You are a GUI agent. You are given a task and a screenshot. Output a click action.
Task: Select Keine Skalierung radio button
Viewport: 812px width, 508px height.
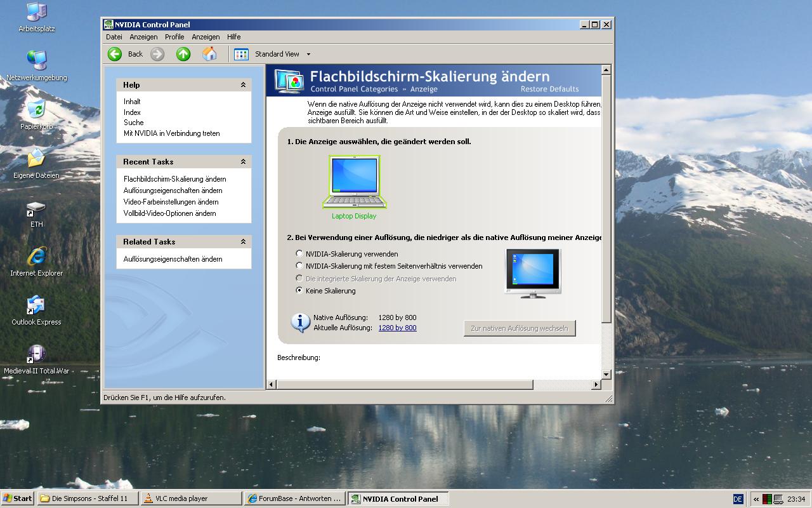tap(299, 291)
